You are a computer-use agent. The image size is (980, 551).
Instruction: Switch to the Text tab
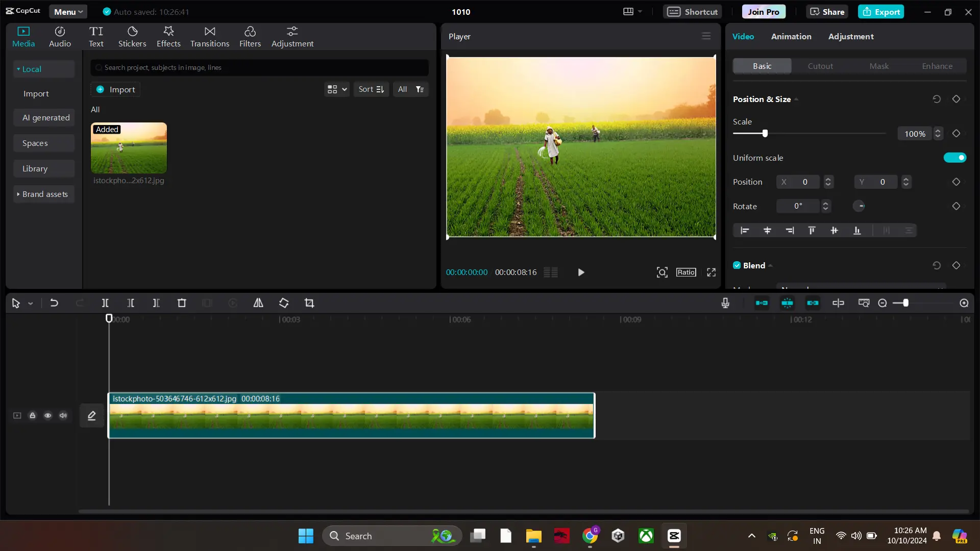pos(96,37)
